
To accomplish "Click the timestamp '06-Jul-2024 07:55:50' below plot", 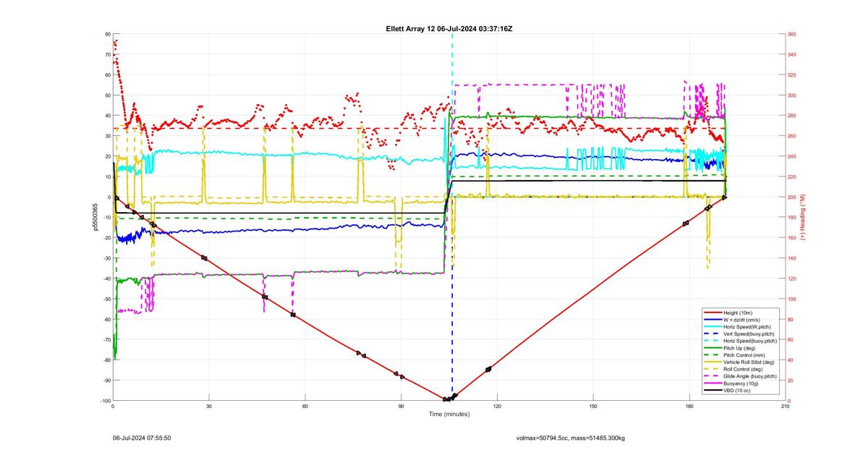I will point(142,438).
